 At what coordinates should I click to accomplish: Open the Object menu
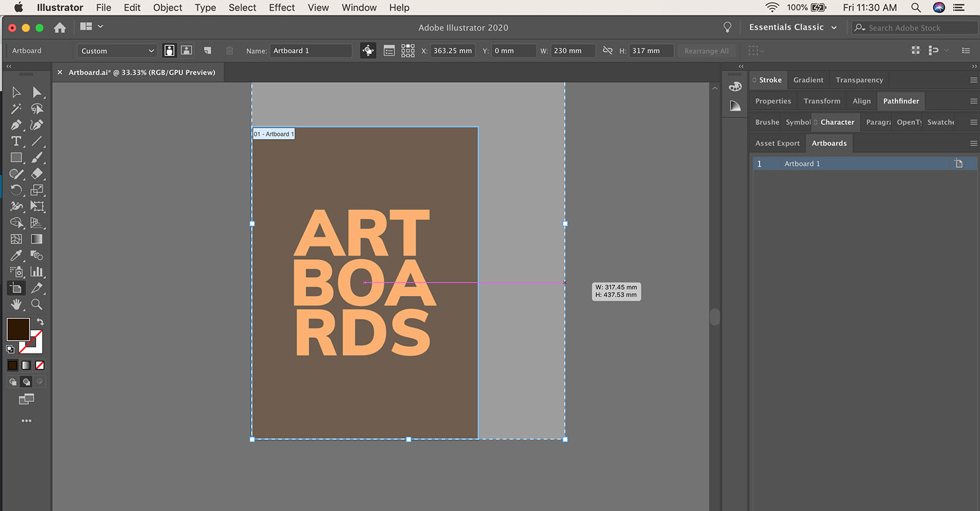(167, 7)
